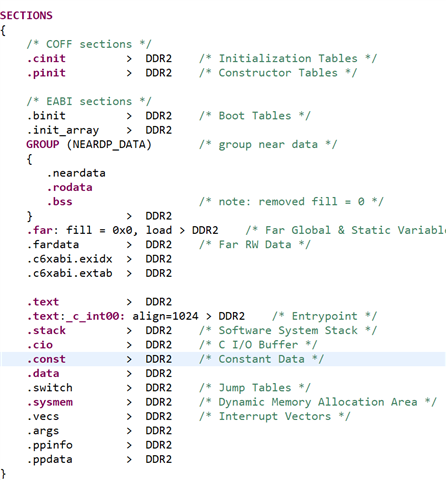Image resolution: width=446 pixels, height=480 pixels.
Task: Click NEARDP_DATA group name
Action: point(109,144)
